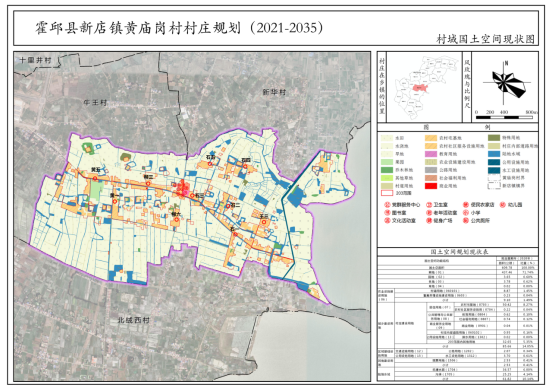Click the north arrow wind rose

pyautogui.click(x=506, y=81)
